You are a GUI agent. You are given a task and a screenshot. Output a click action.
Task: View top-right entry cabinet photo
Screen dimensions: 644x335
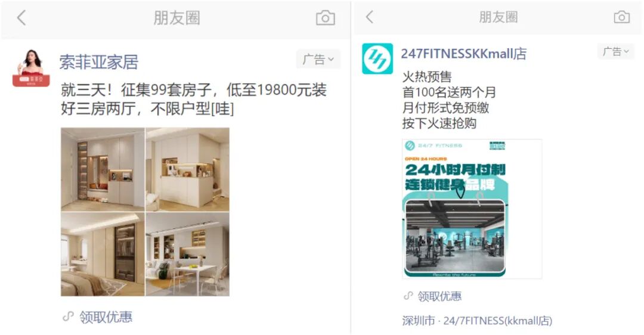188,169
